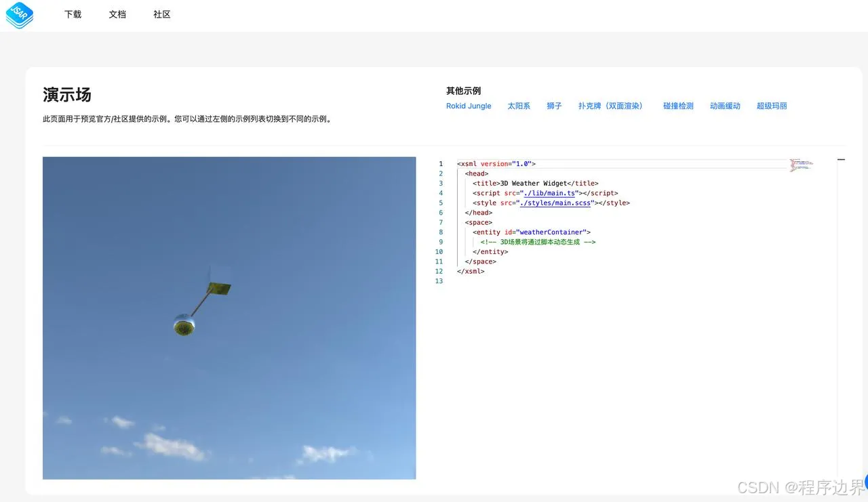Click the editor's right-side scrollbar
Viewport: 868px width, 502px height.
click(841, 160)
